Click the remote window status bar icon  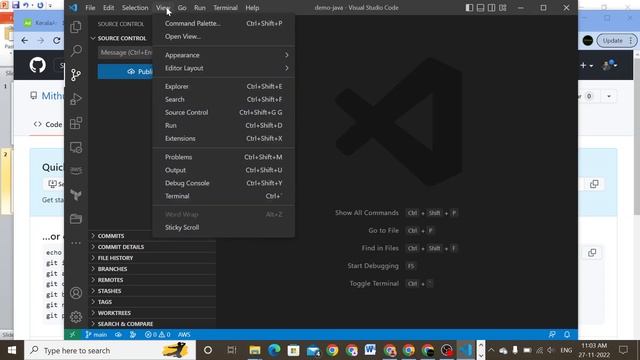coord(72,334)
